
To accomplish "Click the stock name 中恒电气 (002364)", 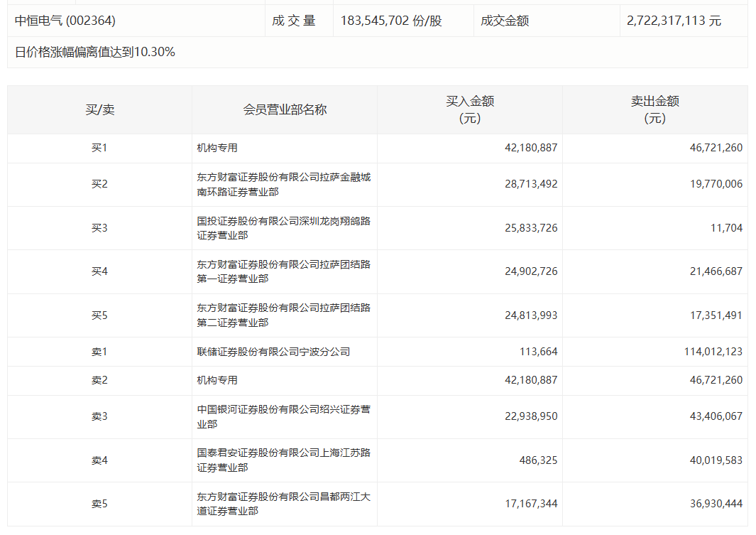I will click(65, 21).
